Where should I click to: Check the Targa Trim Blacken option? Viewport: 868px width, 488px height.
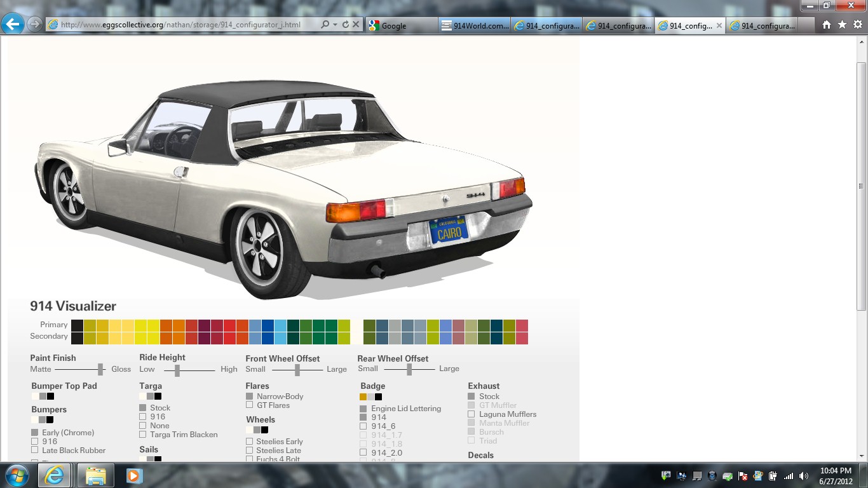click(x=143, y=435)
